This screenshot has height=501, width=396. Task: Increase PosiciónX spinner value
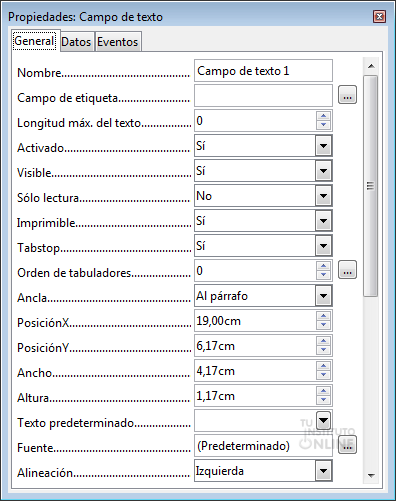point(323,316)
